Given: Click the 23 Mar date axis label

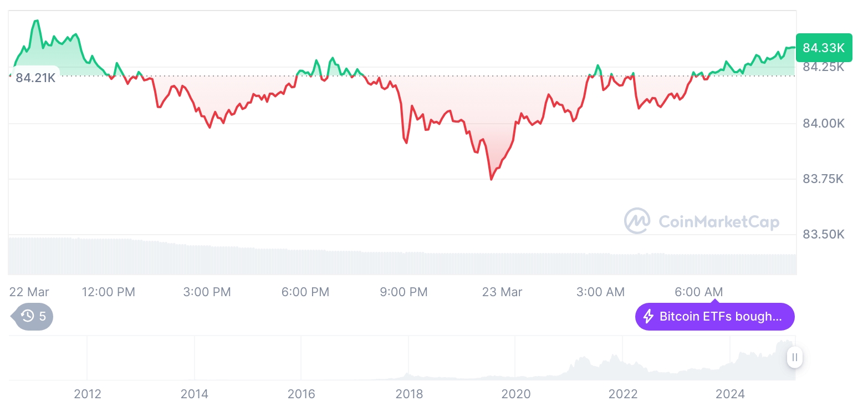Looking at the screenshot, I should [502, 292].
